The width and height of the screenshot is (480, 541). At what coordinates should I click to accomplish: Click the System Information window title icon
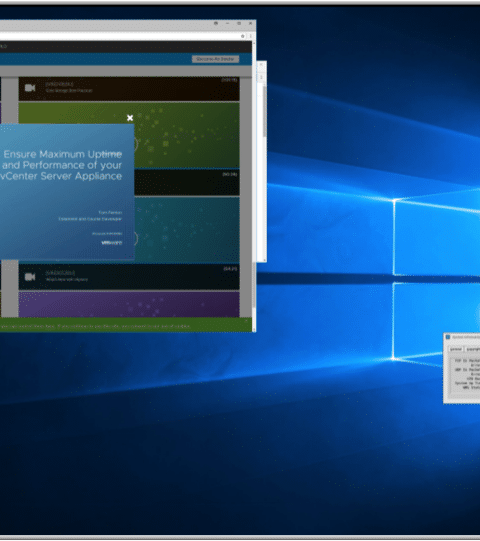coord(448,337)
